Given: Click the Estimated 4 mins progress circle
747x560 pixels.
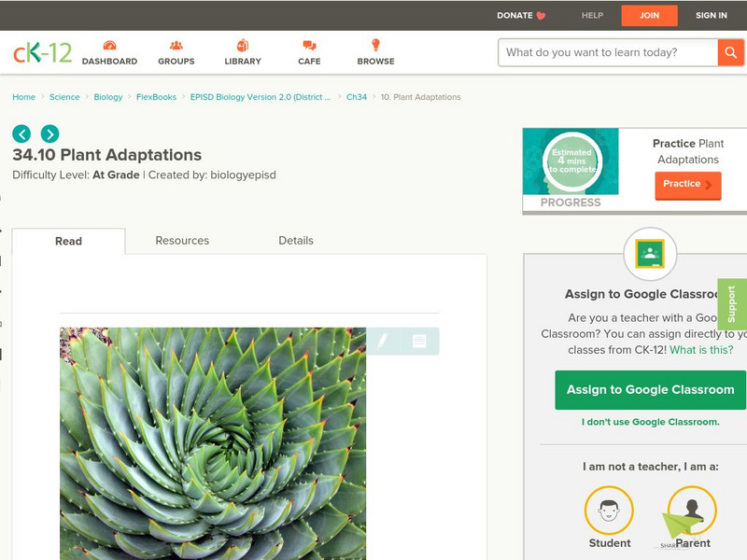Looking at the screenshot, I should [571, 161].
